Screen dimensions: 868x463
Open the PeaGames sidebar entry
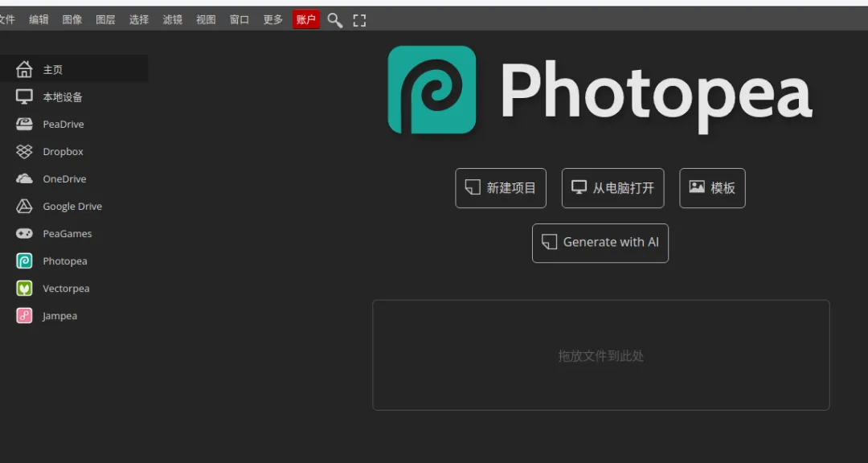point(74,234)
